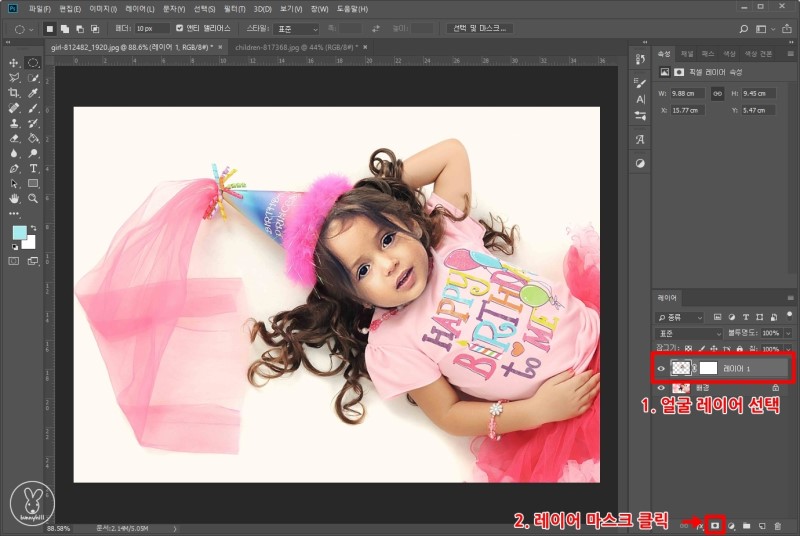Select the Eyedropper tool

(x=33, y=92)
